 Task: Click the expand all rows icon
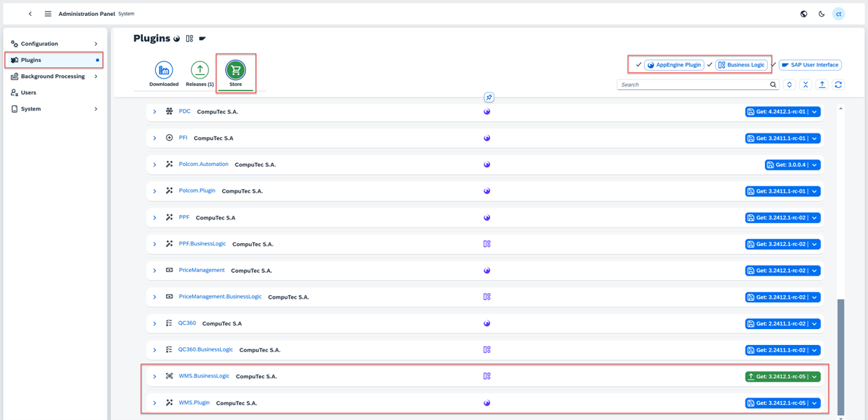[x=789, y=85]
